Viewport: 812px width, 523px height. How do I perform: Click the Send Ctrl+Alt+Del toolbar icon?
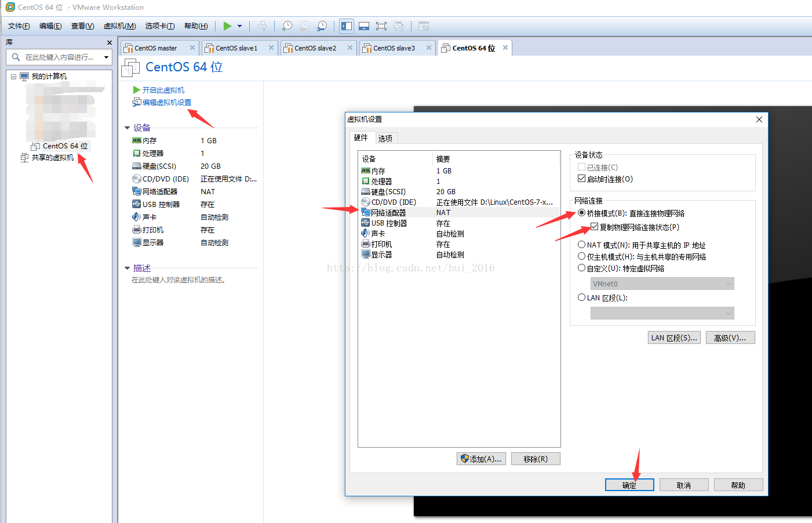(x=262, y=26)
